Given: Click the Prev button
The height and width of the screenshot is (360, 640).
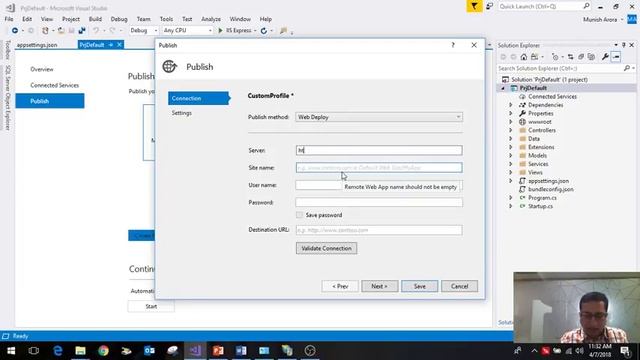Looking at the screenshot, I should pyautogui.click(x=340, y=286).
